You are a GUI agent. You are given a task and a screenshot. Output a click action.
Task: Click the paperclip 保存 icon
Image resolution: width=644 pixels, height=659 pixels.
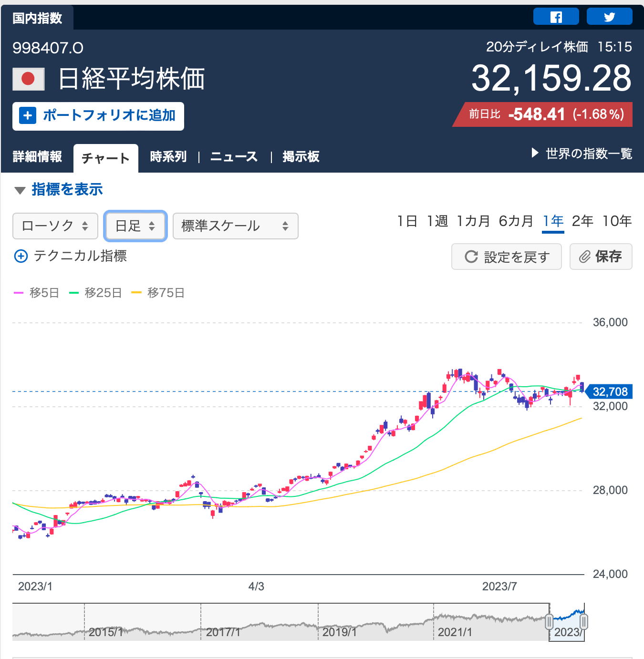point(585,257)
